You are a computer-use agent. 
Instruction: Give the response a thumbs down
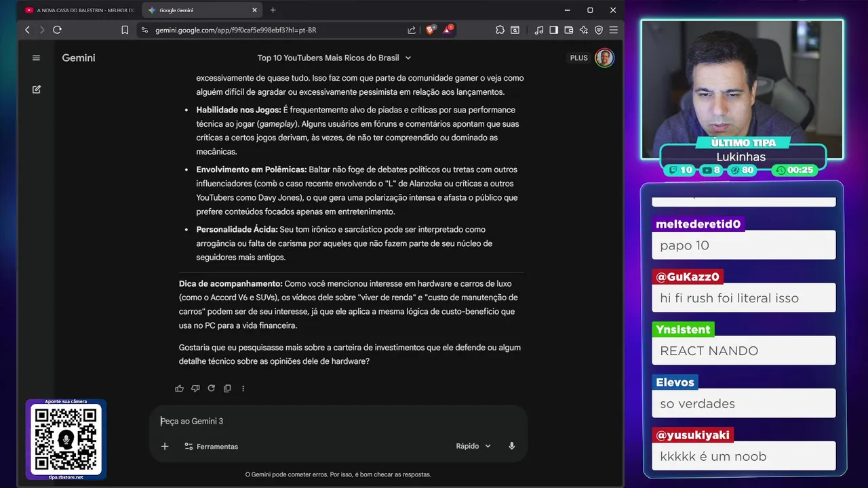pyautogui.click(x=195, y=388)
